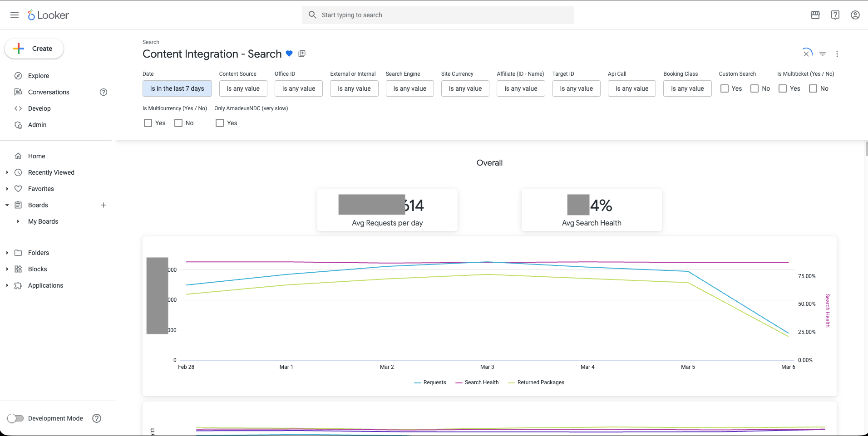Viewport: 868px width, 436px height.
Task: Open Admin in sidebar
Action: (x=37, y=125)
